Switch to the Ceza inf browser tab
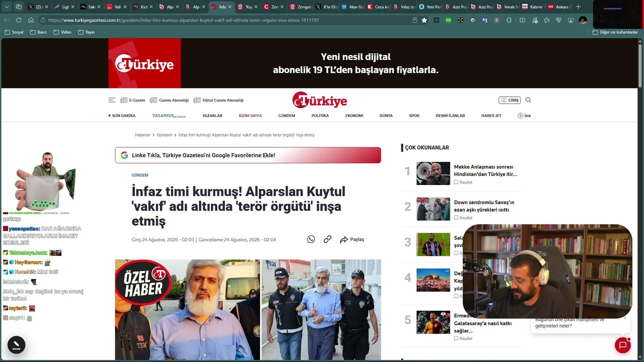This screenshot has height=362, width=644. tap(379, 7)
